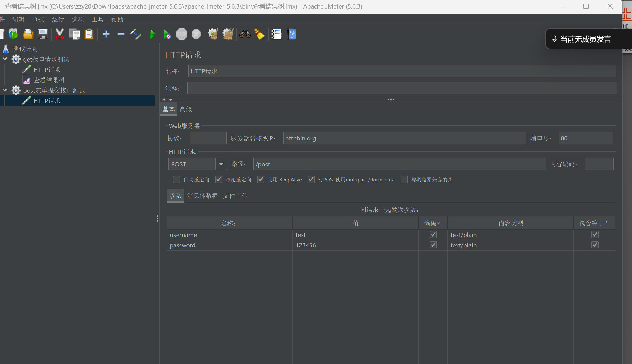632x364 pixels.
Task: Click the Save floppy disk icon
Action: click(x=43, y=34)
